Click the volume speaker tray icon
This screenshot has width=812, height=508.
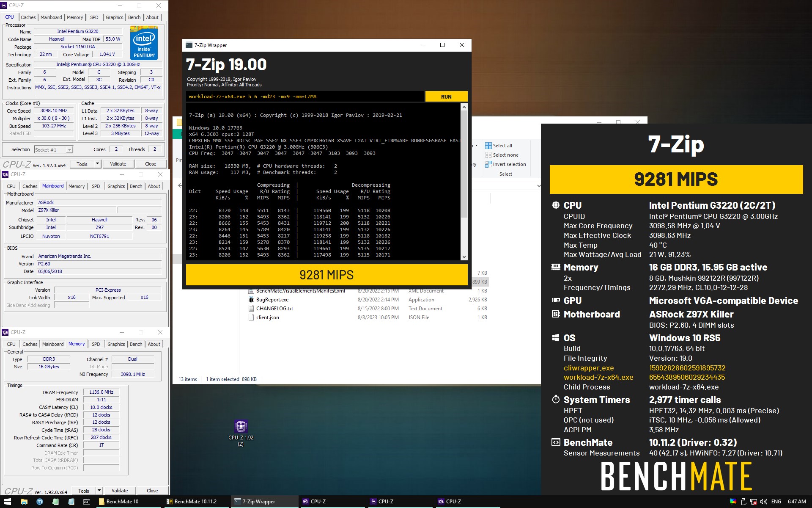click(x=764, y=502)
